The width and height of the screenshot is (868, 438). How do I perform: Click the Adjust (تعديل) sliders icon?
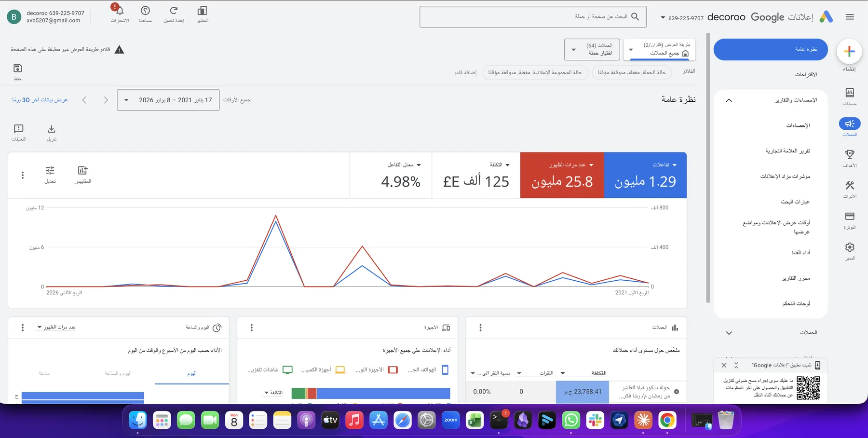50,170
